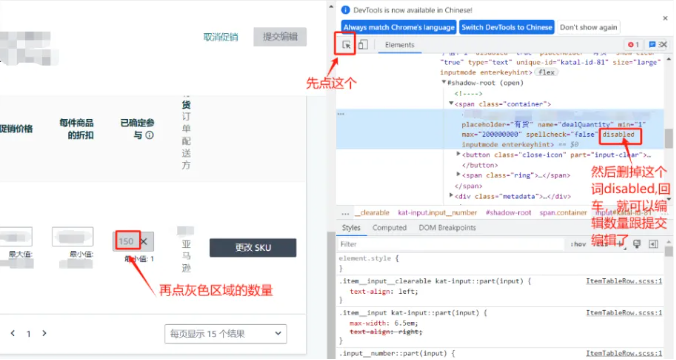Open the DOM Breakpoints tab
Image resolution: width=676 pixels, height=360 pixels.
[447, 228]
